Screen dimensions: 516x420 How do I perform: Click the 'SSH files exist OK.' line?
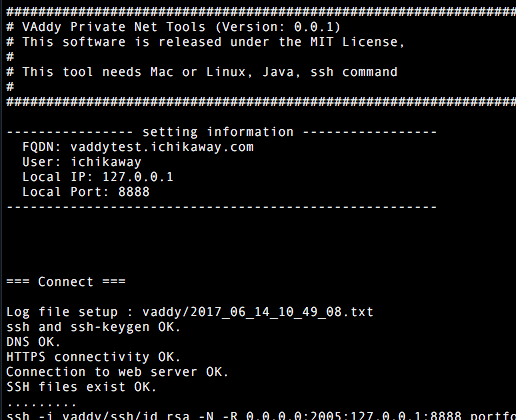[x=82, y=387]
